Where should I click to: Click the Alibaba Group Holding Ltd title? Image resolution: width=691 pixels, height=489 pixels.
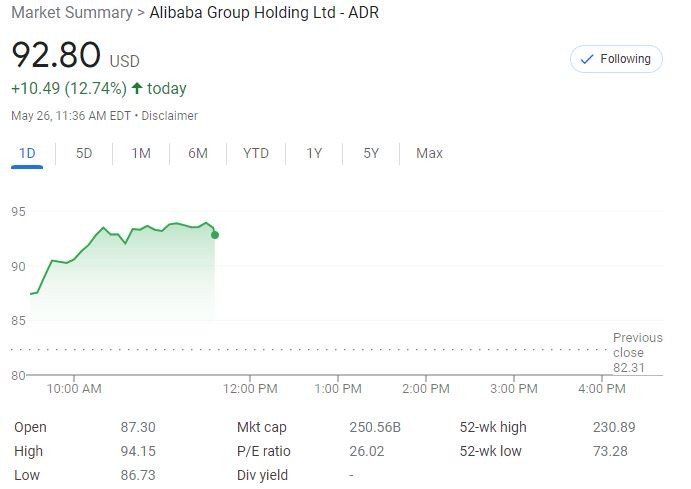click(264, 13)
